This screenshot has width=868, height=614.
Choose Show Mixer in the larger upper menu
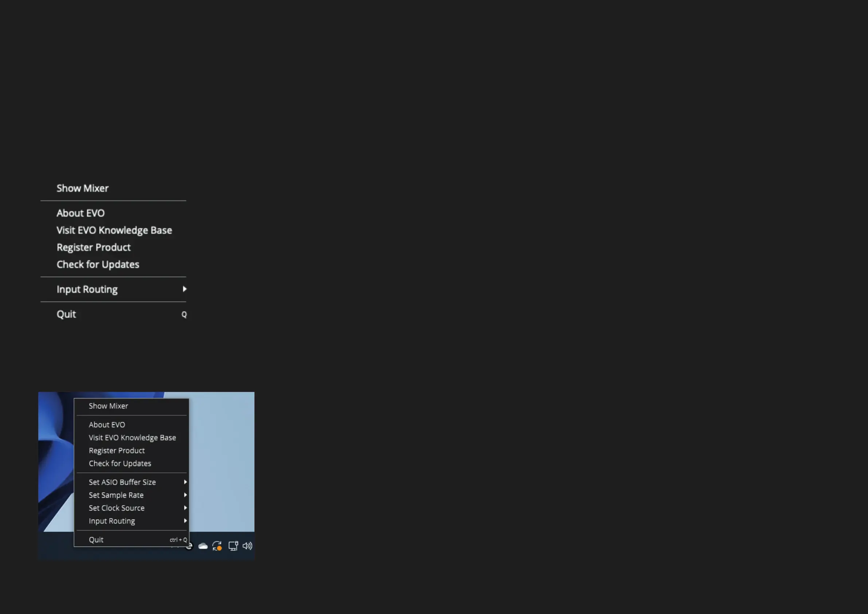tap(82, 188)
